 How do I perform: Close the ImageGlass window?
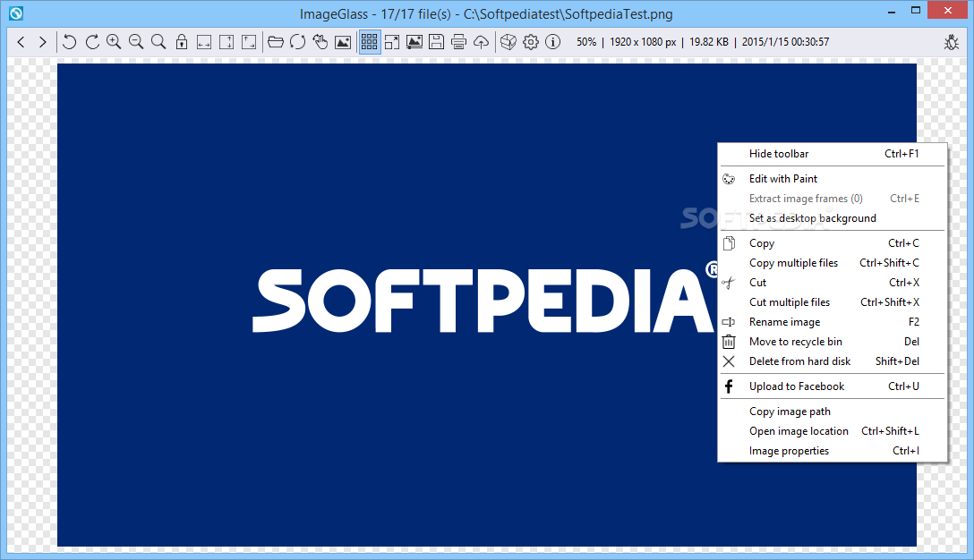coord(948,11)
